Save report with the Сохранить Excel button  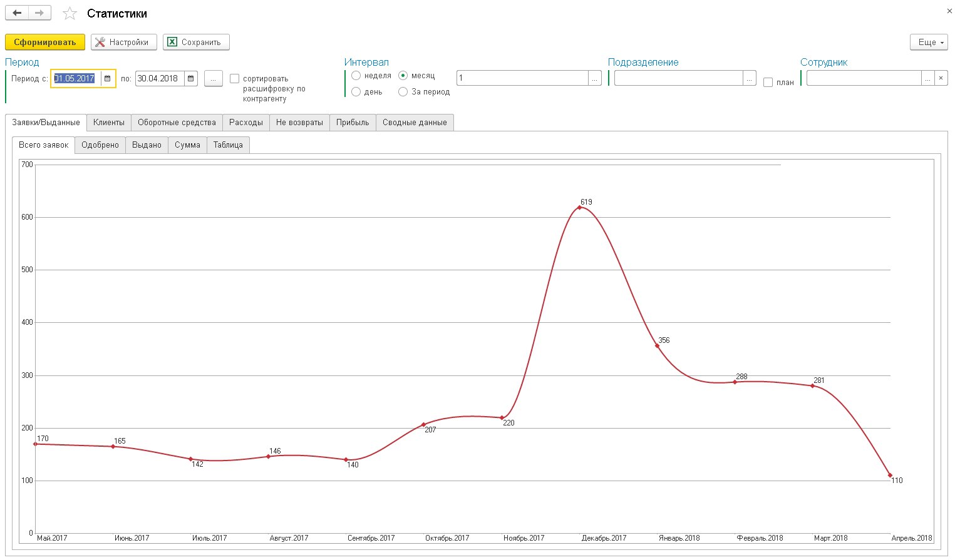pos(196,43)
